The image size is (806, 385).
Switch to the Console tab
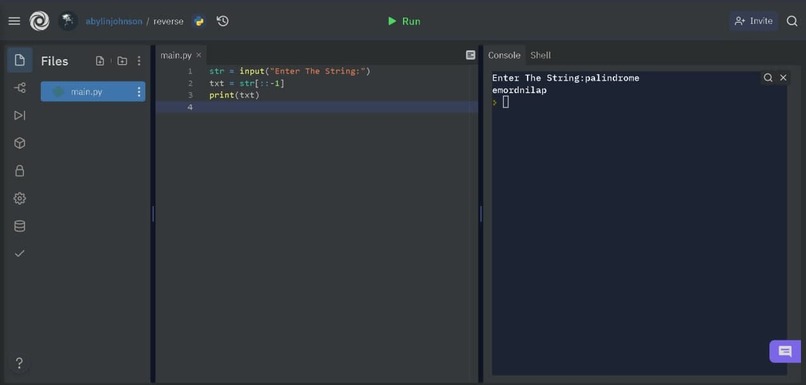[504, 56]
